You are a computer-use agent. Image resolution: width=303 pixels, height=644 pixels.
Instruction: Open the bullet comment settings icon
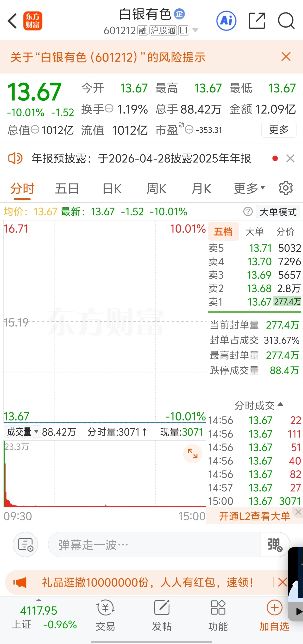pyautogui.click(x=25, y=545)
